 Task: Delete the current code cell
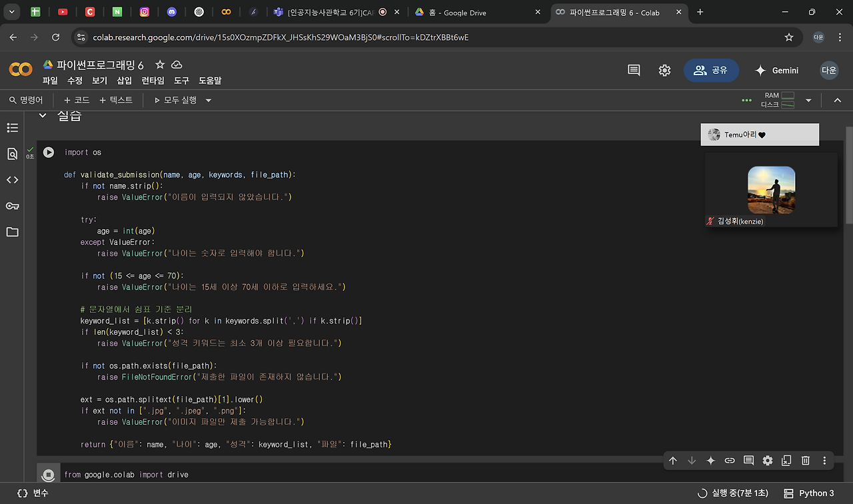(806, 460)
